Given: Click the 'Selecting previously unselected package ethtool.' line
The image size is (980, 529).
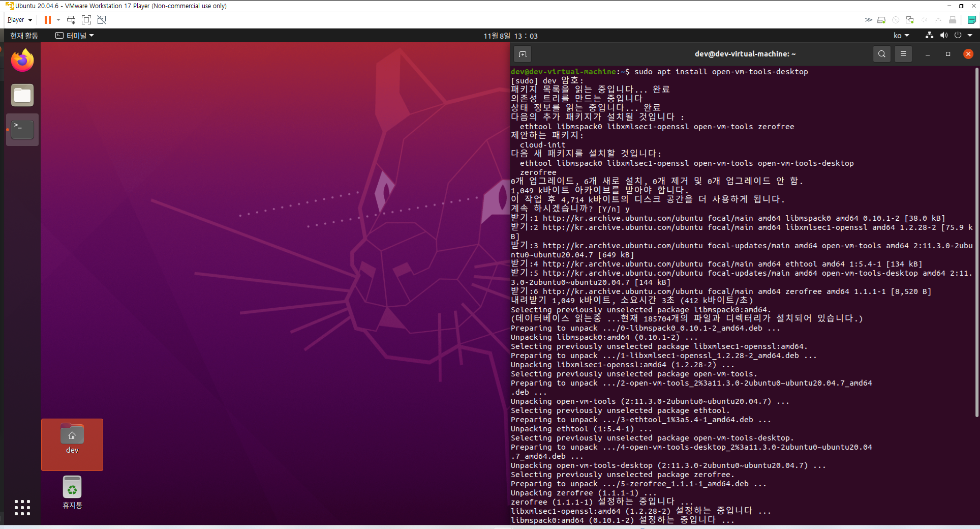Looking at the screenshot, I should 620,410.
